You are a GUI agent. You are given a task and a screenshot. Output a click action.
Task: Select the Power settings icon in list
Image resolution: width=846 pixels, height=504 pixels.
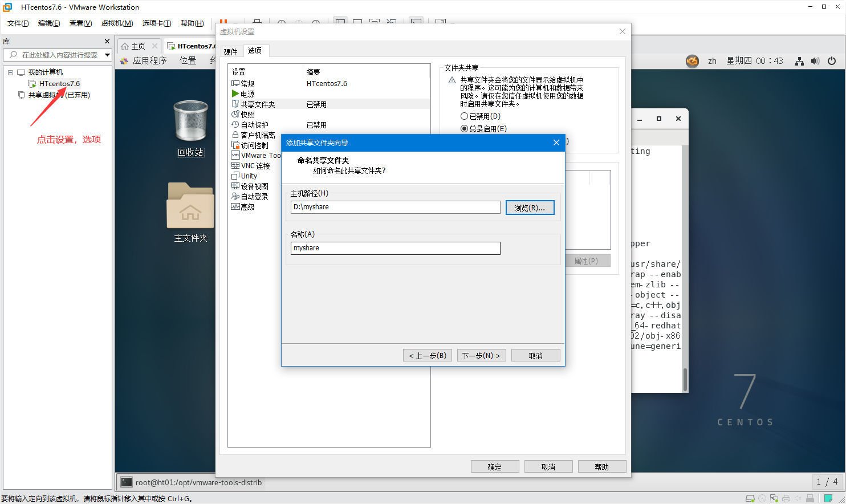point(235,94)
